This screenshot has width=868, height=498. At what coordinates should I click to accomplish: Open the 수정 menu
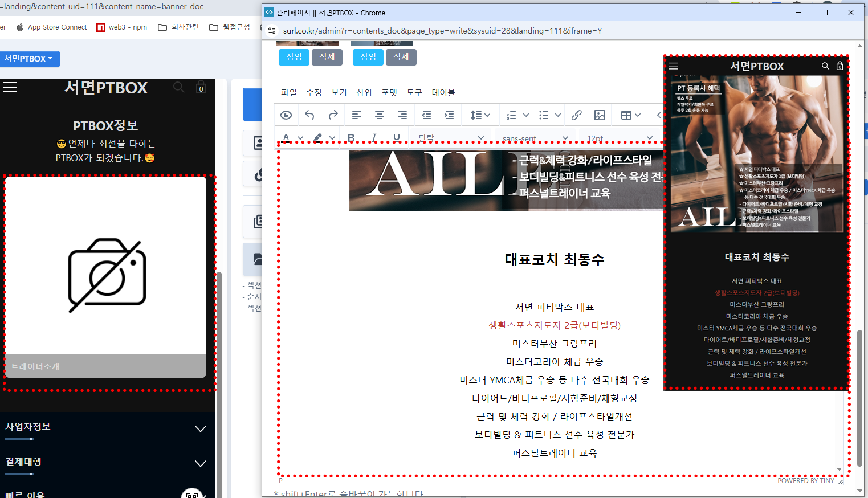click(x=314, y=92)
